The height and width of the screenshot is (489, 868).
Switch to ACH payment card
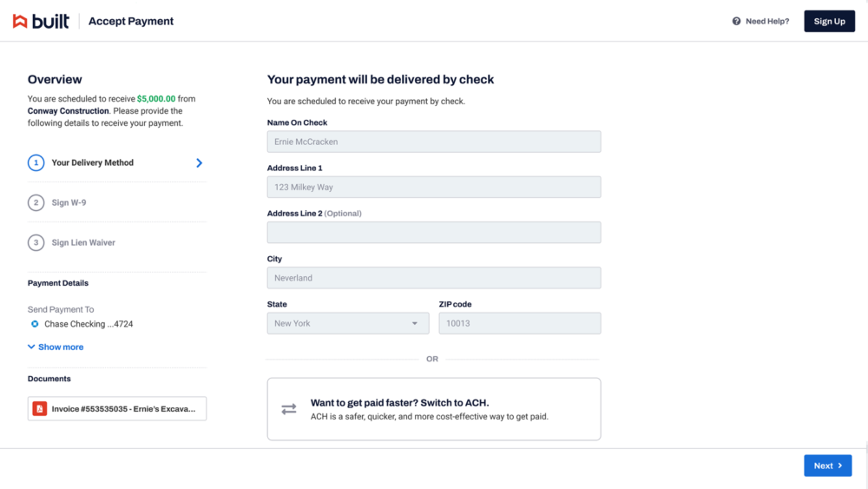[x=433, y=409]
